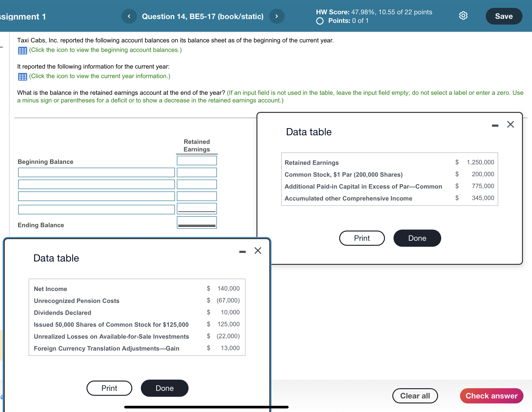Select the fourth row label dropdown field
The height and width of the screenshot is (412, 532).
click(96, 210)
